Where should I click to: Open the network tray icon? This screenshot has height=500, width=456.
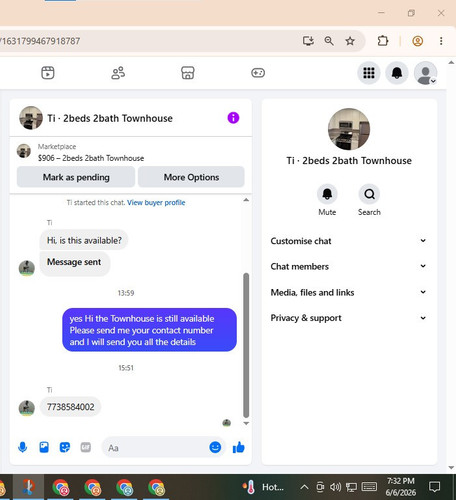click(351, 487)
